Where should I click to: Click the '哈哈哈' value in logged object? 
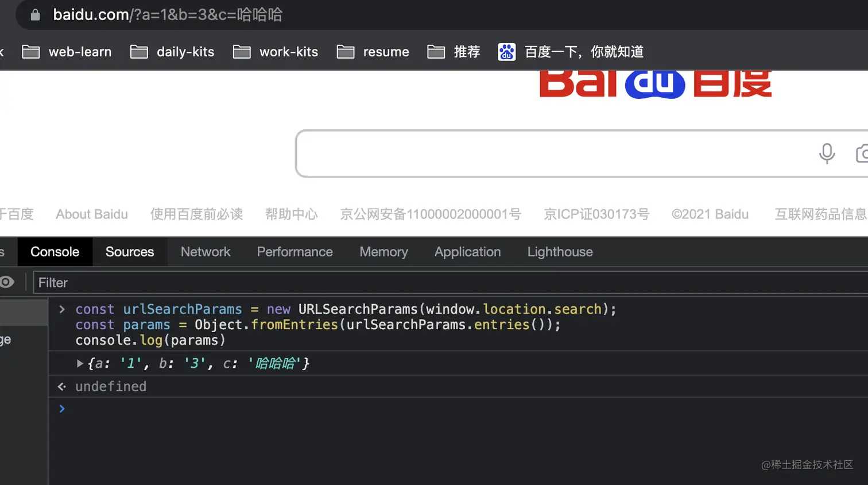point(274,363)
